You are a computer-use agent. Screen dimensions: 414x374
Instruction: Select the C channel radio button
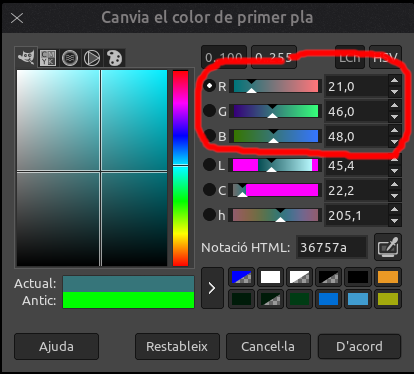pos(209,190)
